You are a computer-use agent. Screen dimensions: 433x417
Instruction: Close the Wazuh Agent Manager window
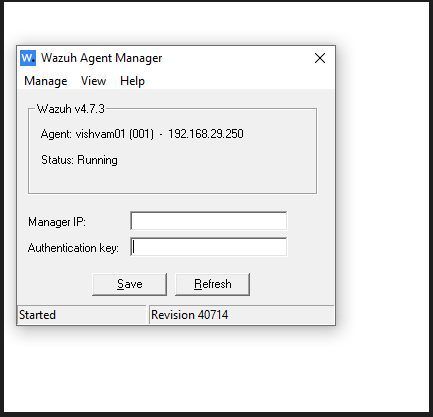click(320, 58)
